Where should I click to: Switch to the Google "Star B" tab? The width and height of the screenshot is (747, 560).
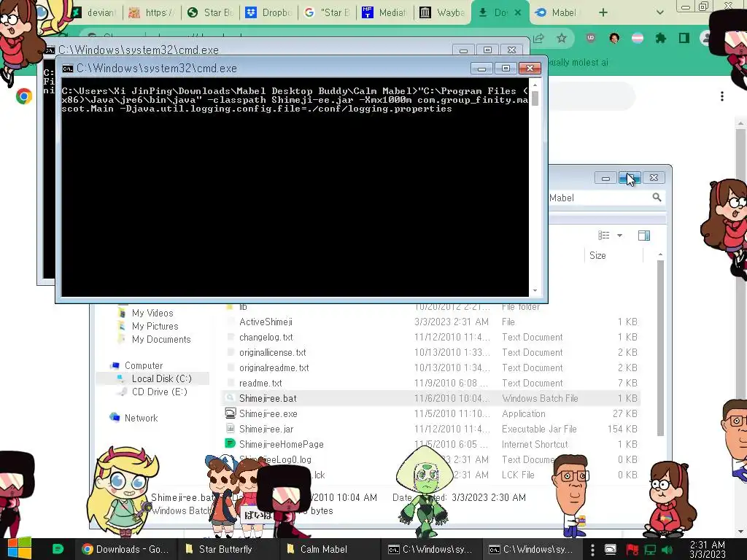coord(328,12)
